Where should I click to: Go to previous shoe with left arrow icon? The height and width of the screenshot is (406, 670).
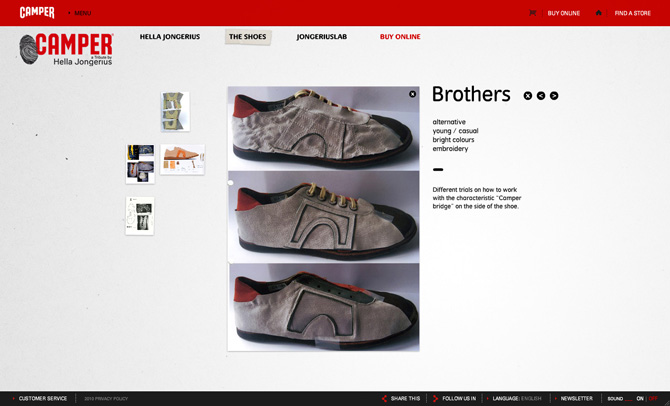pyautogui.click(x=541, y=96)
